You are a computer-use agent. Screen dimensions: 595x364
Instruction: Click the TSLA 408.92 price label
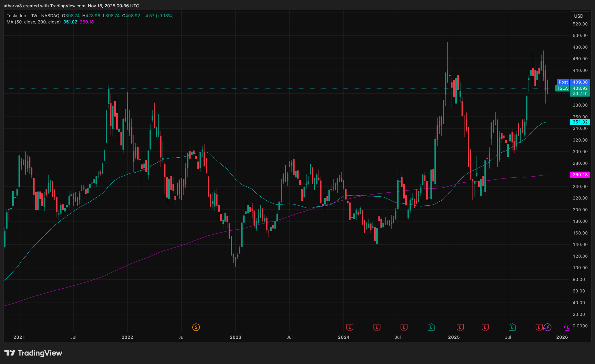[572, 88]
